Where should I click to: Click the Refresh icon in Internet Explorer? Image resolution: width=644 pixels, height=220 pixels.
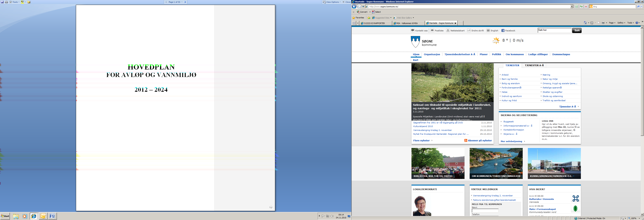coord(581,7)
